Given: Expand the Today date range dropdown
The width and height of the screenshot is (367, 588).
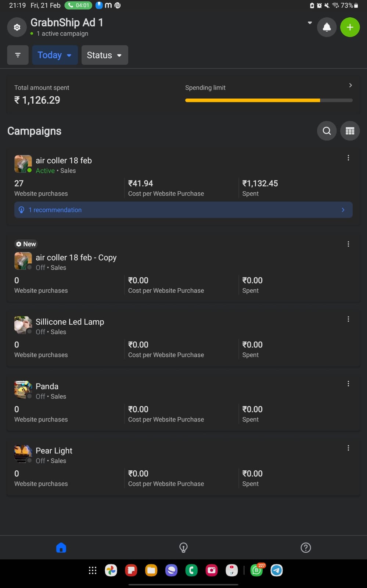Looking at the screenshot, I should (55, 55).
